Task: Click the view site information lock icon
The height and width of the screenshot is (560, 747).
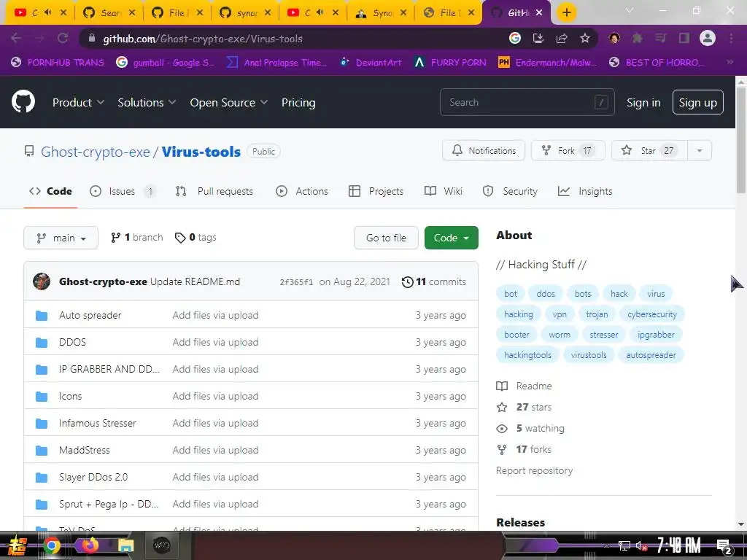Action: (92, 39)
